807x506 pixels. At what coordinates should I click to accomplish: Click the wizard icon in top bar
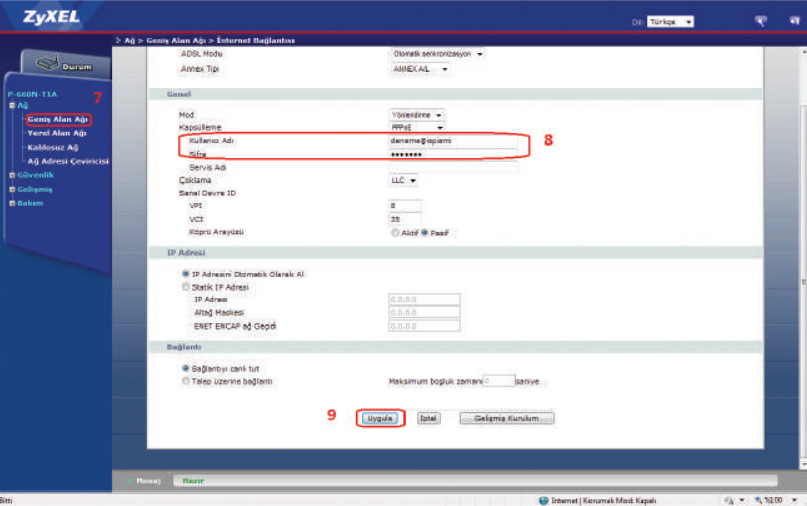pyautogui.click(x=761, y=21)
